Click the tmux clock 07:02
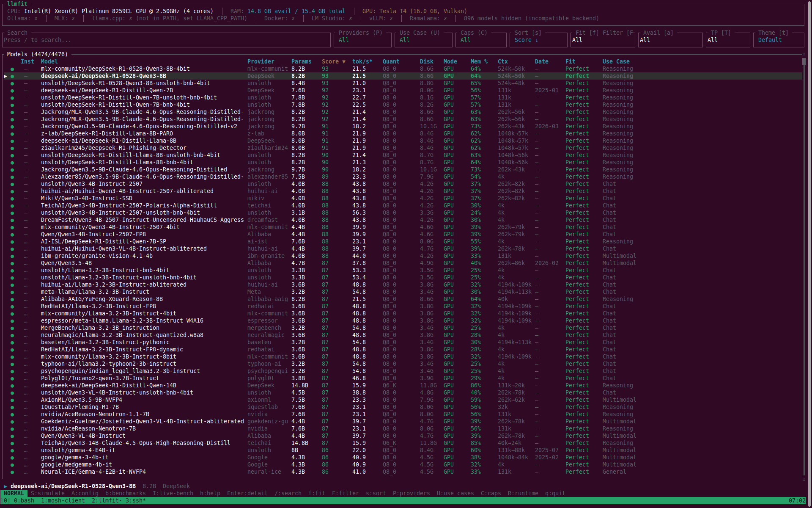 click(797, 501)
